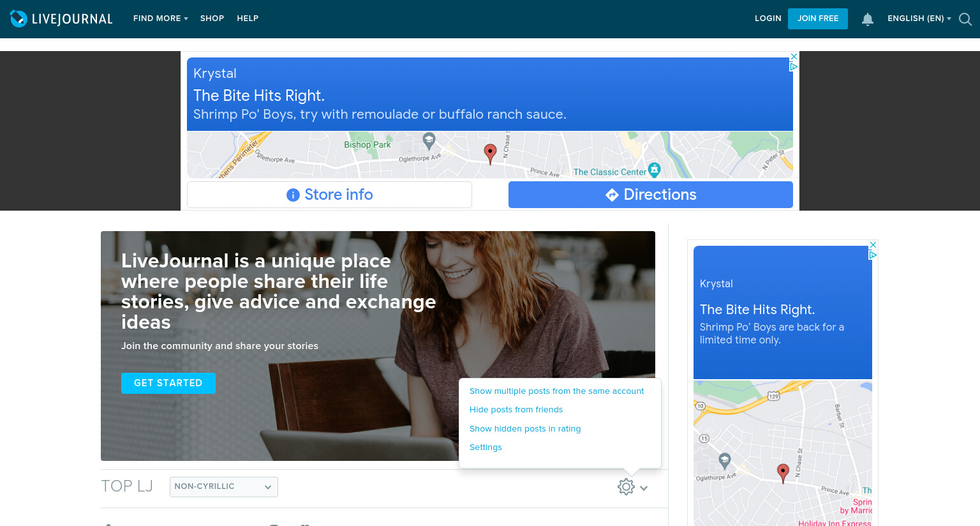
Task: Click the sidebar ad map
Action: (783, 453)
